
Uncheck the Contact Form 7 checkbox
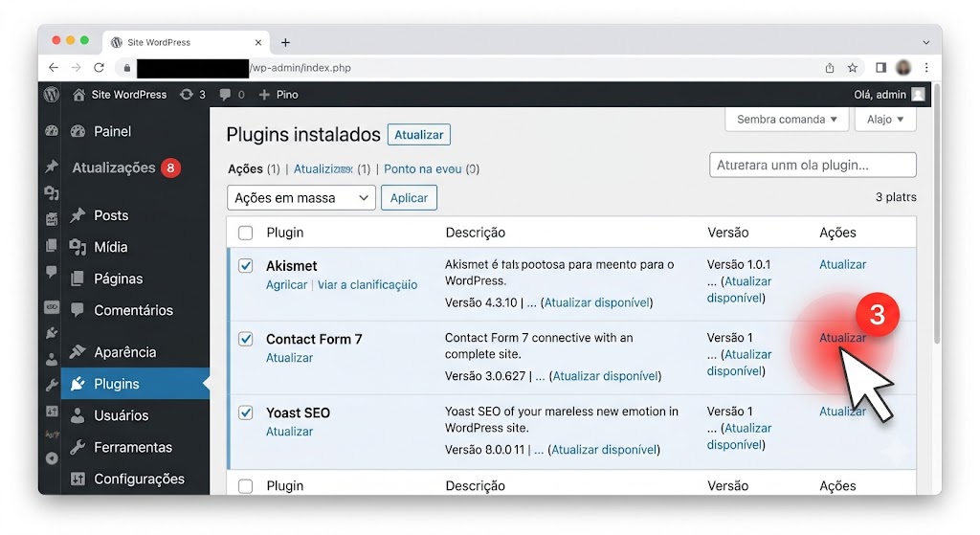click(246, 339)
